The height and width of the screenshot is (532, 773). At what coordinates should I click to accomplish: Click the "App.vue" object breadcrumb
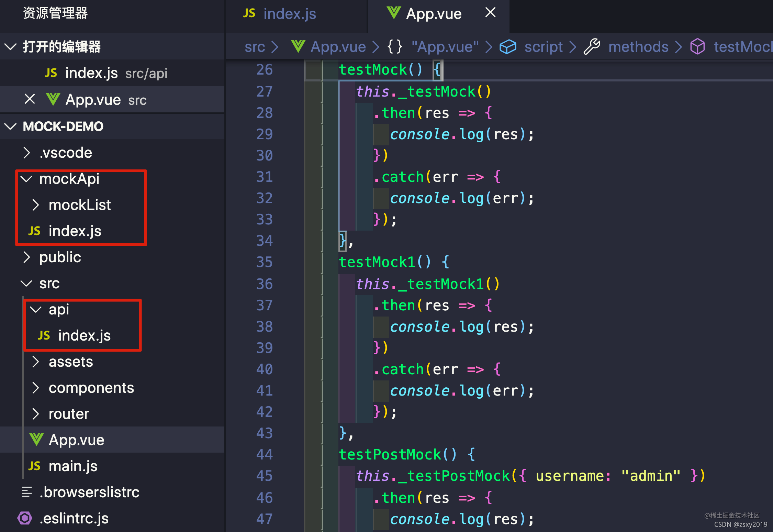pos(445,47)
